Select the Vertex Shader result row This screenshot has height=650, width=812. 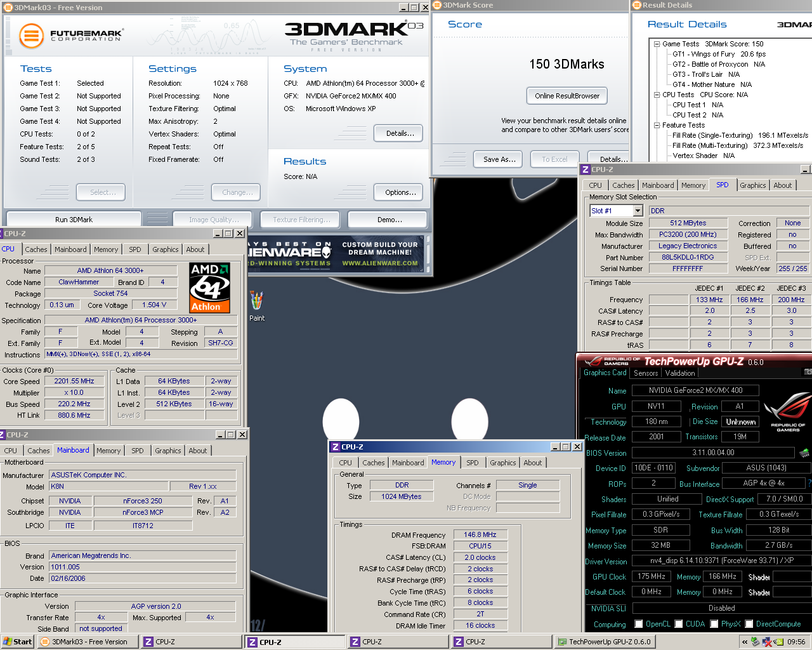coord(704,156)
